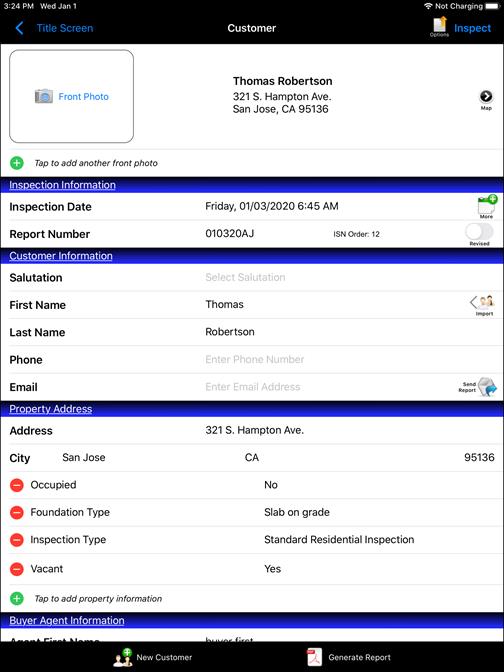Tap the ISN Order: 12 text

[357, 234]
